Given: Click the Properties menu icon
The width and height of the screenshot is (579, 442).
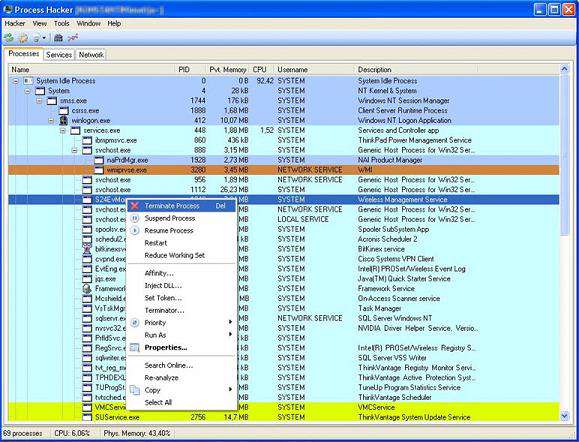Looking at the screenshot, I should click(135, 347).
